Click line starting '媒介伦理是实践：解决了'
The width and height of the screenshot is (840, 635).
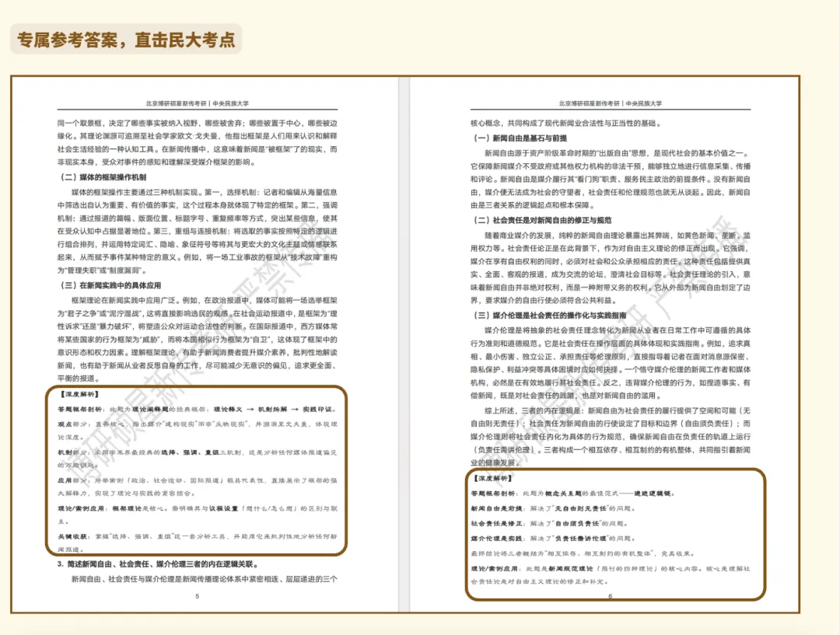coord(553,538)
